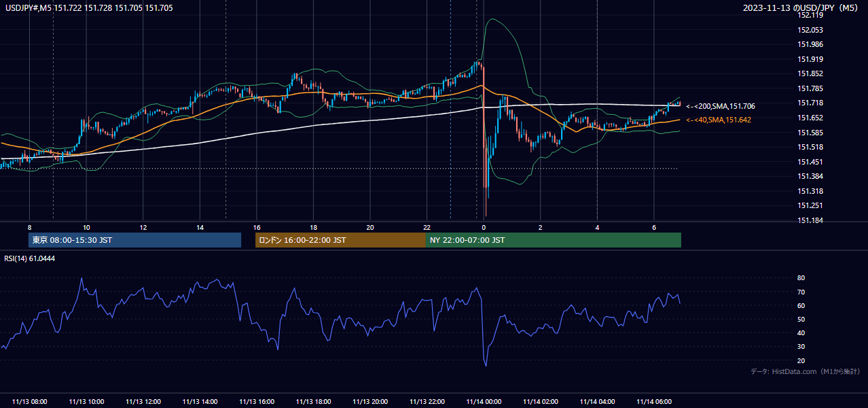Screen dimensions: 868x408
Task: Click the 200 SMA label 151.706
Action: 721,106
